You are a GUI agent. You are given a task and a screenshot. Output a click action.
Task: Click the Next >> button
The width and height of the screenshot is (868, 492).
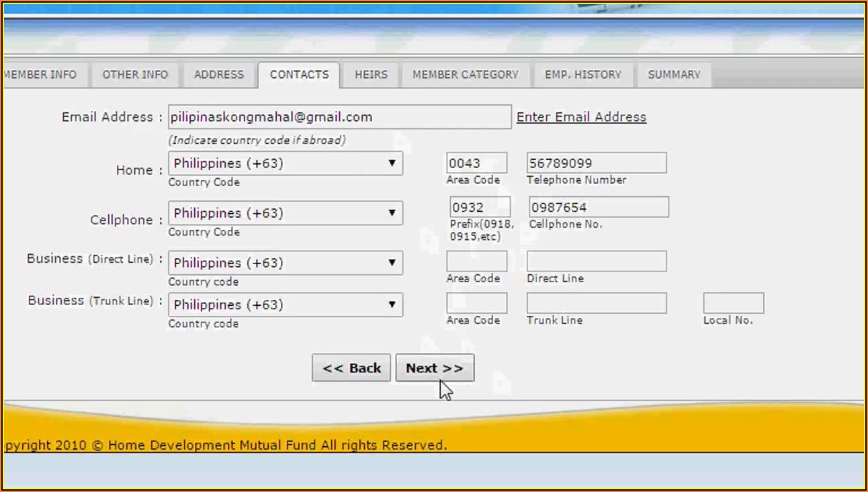(x=435, y=368)
